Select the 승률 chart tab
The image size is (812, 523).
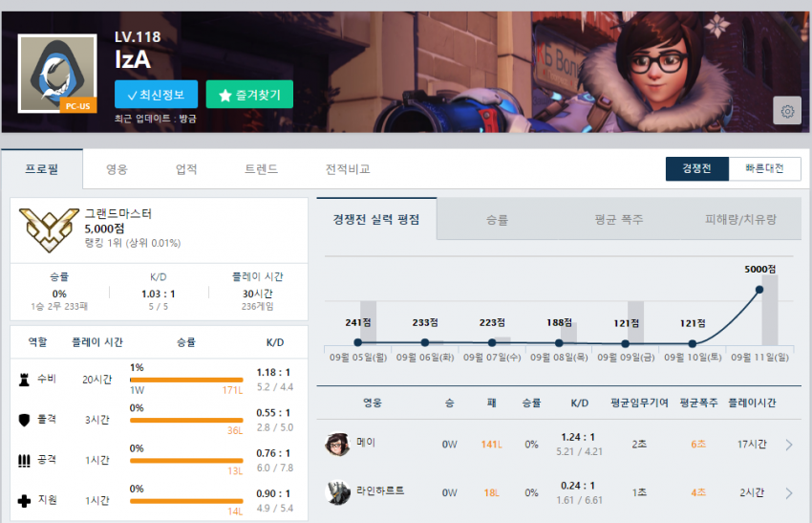pyautogui.click(x=497, y=220)
